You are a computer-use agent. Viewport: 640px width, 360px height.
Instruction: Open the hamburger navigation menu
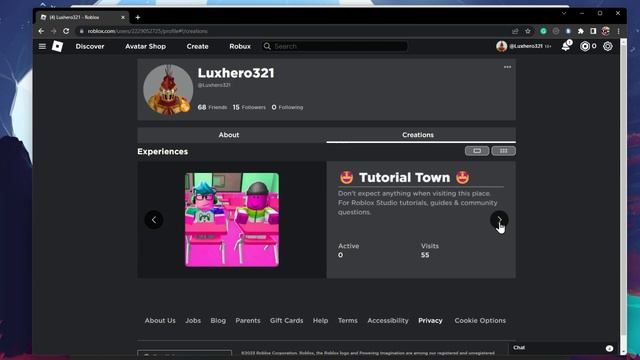click(42, 47)
